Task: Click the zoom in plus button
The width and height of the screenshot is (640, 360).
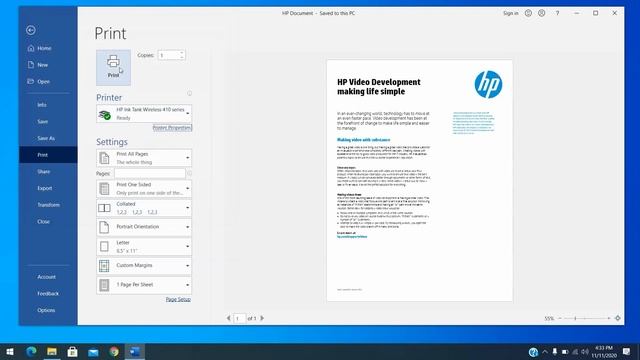Action: 609,318
